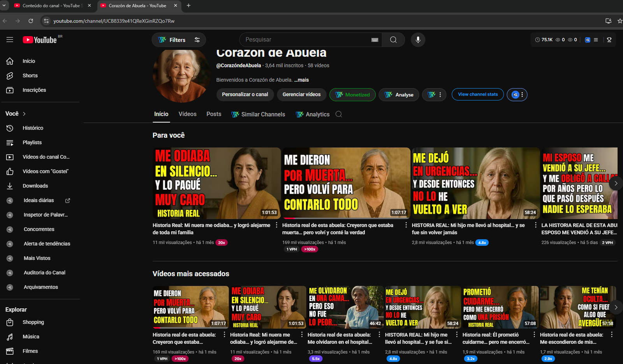Search within the channel using tab magnifier
The width and height of the screenshot is (623, 364).
click(339, 114)
